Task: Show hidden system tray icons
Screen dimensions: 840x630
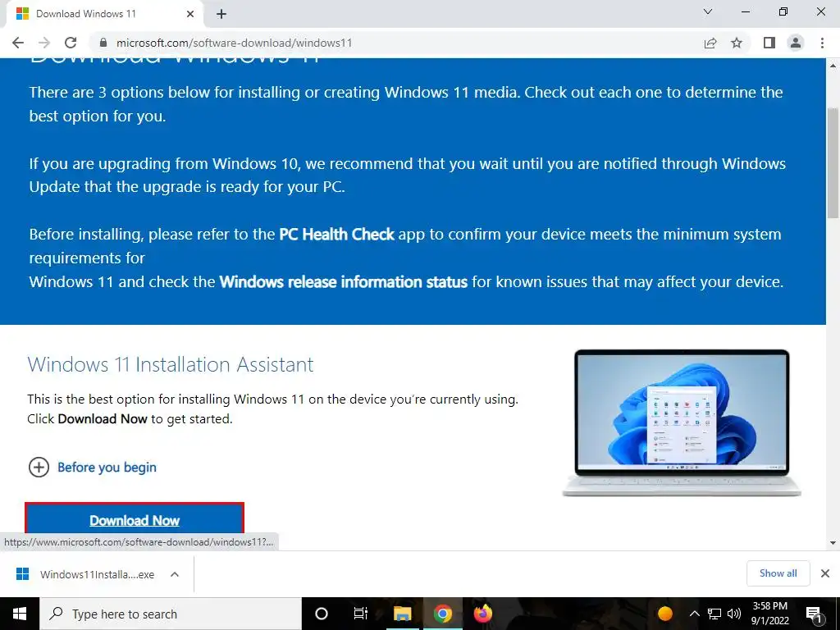Action: (x=694, y=614)
